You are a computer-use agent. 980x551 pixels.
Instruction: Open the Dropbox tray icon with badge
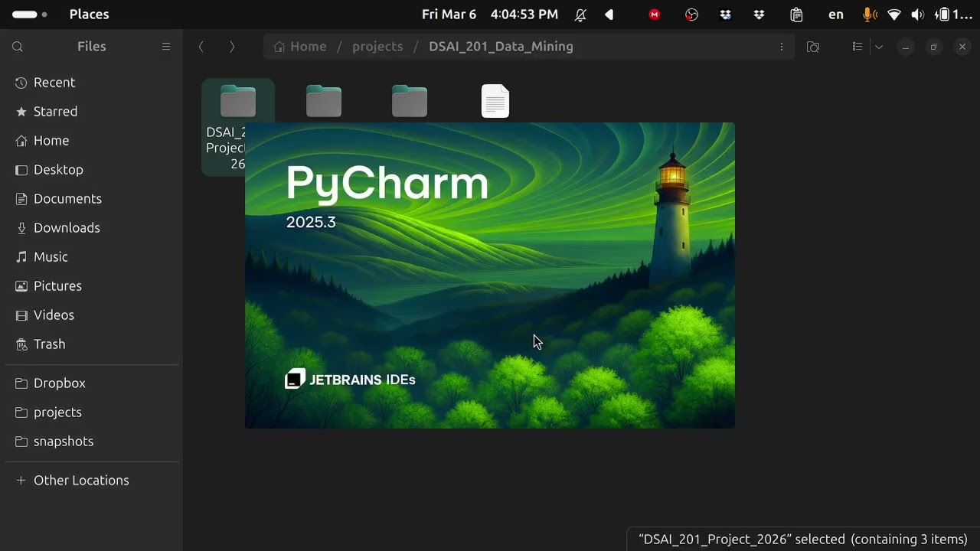click(726, 15)
